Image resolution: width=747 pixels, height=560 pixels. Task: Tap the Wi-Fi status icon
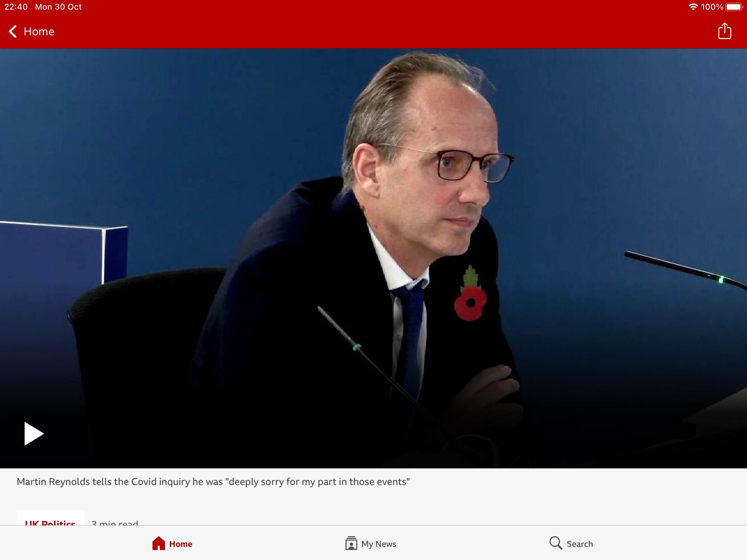tap(693, 7)
